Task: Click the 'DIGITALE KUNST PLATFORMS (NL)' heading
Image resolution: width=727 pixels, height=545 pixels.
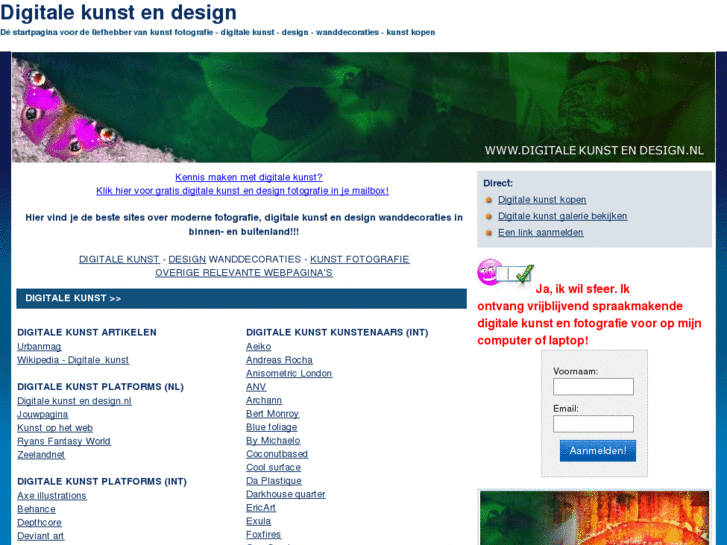Action: tap(101, 386)
